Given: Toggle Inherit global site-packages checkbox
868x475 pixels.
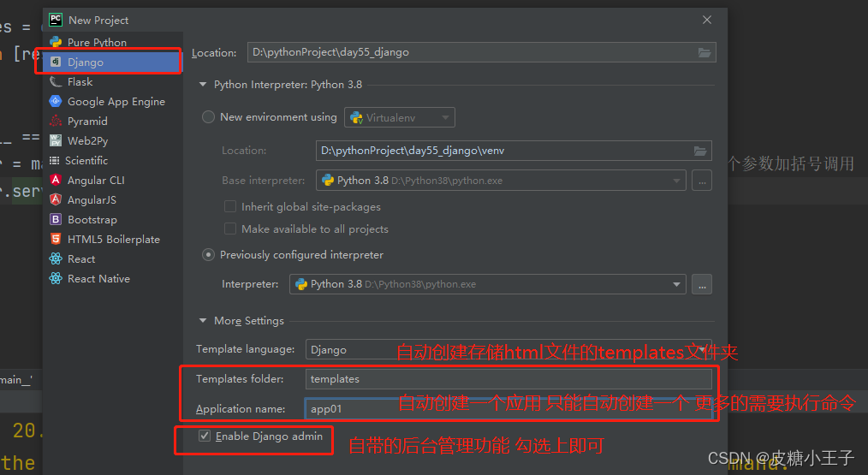Looking at the screenshot, I should (x=229, y=206).
